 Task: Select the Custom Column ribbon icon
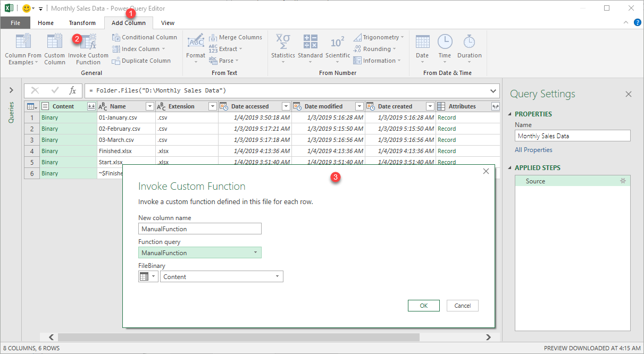coord(54,41)
